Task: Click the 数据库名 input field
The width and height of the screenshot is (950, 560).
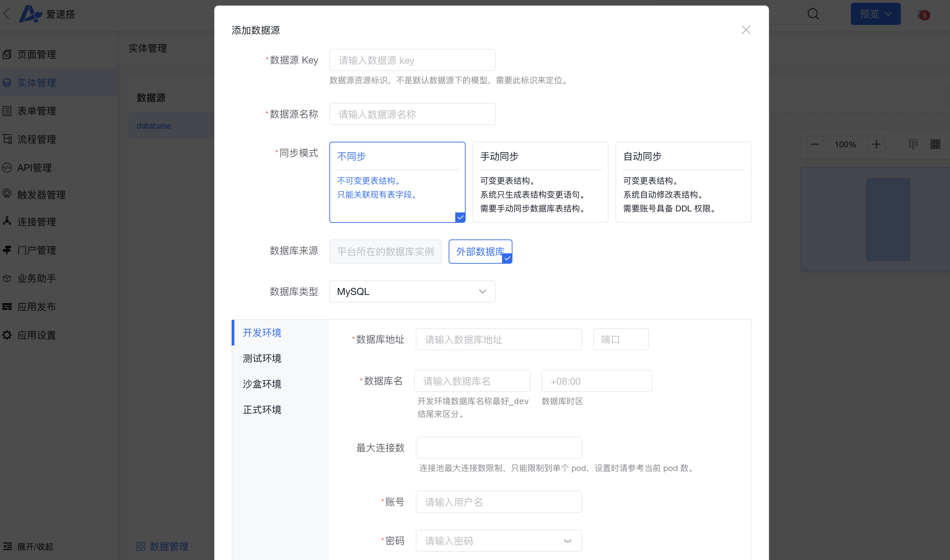Action: 472,381
